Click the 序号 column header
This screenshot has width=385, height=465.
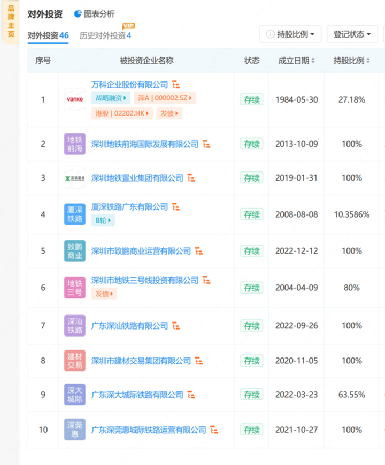[43, 60]
